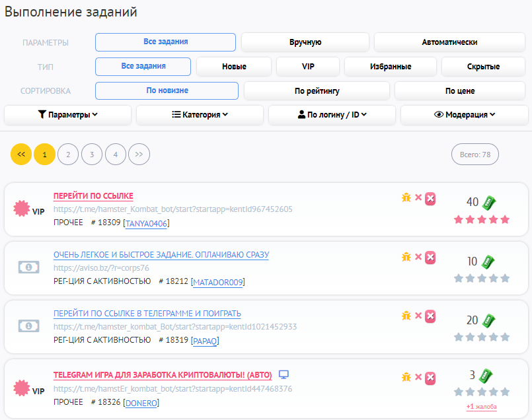Expand the Параметры dropdown
532x420 pixels.
coord(67,114)
